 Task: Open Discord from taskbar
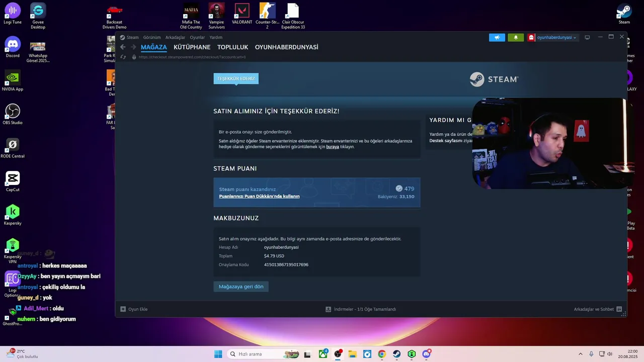click(x=427, y=354)
